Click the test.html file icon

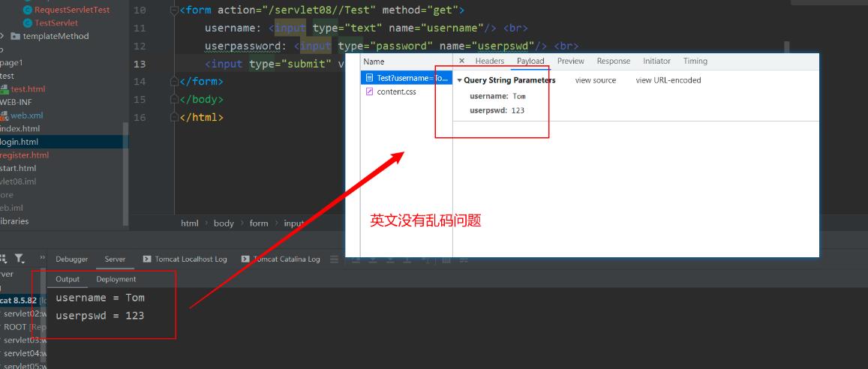(5, 89)
